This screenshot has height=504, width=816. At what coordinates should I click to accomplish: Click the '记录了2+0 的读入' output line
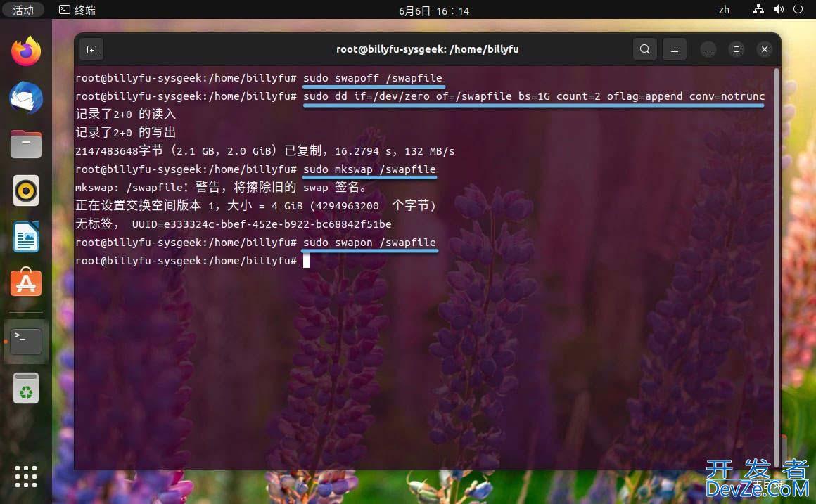click(x=125, y=115)
